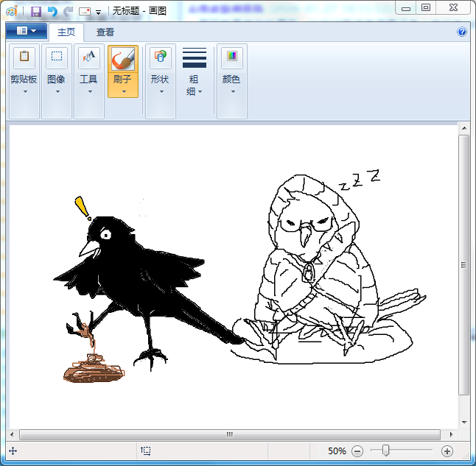Click the zoom in plus button
This screenshot has width=476, height=466.
[447, 451]
